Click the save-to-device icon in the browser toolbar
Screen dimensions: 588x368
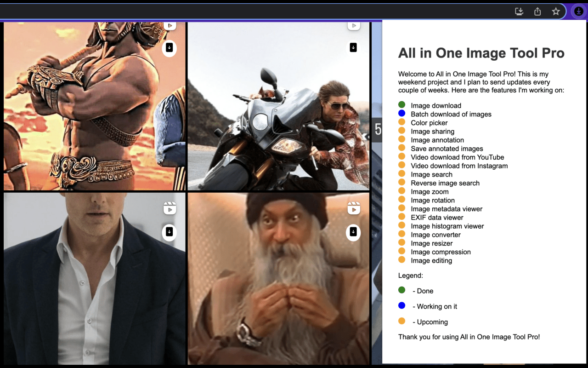click(519, 11)
